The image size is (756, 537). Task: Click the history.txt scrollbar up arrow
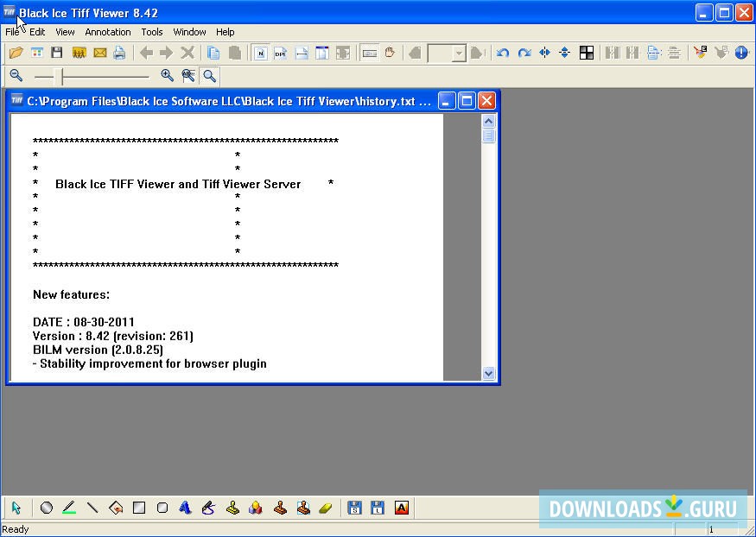tap(488, 121)
